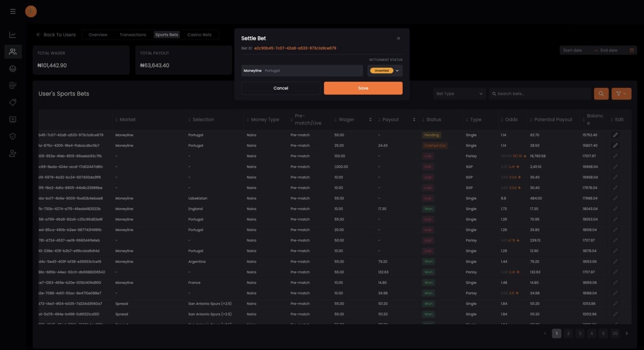This screenshot has height=350, width=644.
Task: Open the Bet Type dropdown
Action: (x=460, y=94)
